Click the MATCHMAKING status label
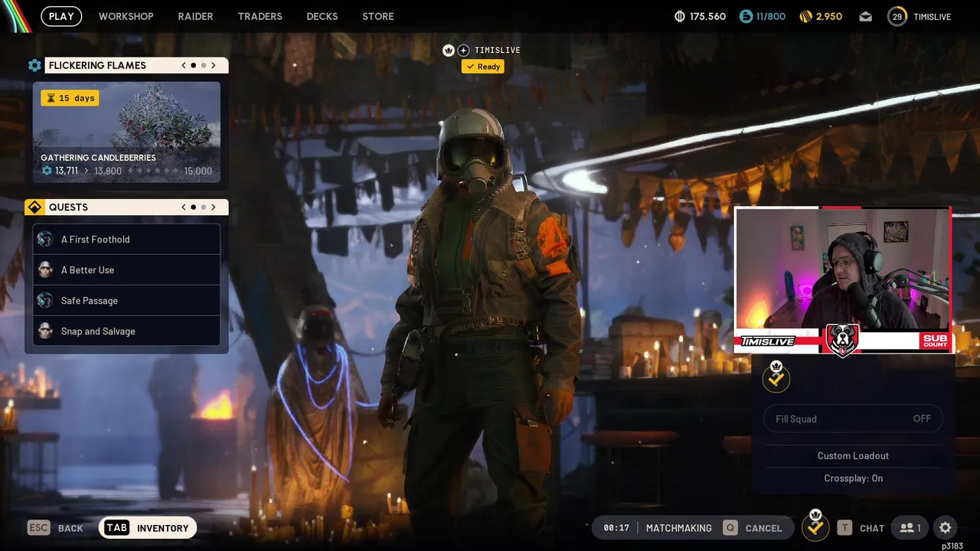 point(678,528)
